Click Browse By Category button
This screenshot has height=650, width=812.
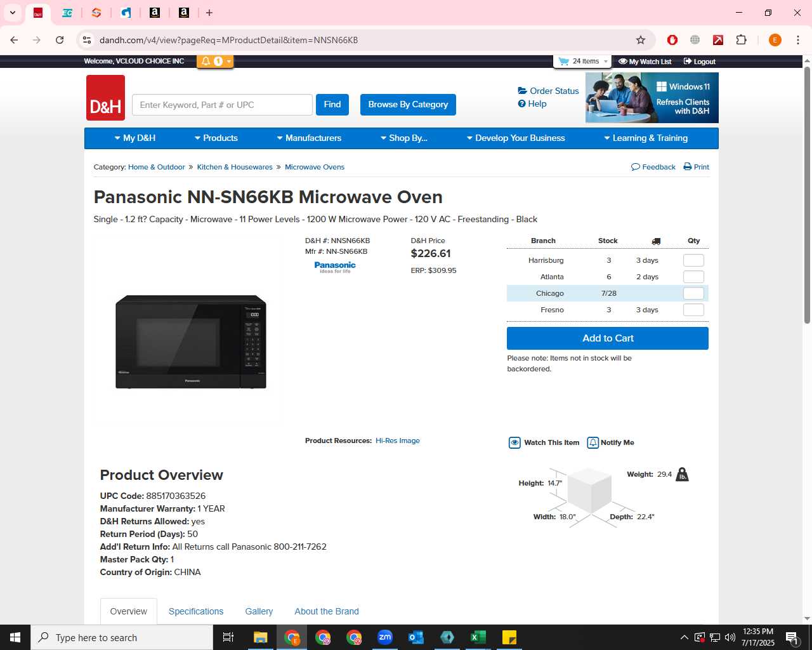click(x=408, y=105)
